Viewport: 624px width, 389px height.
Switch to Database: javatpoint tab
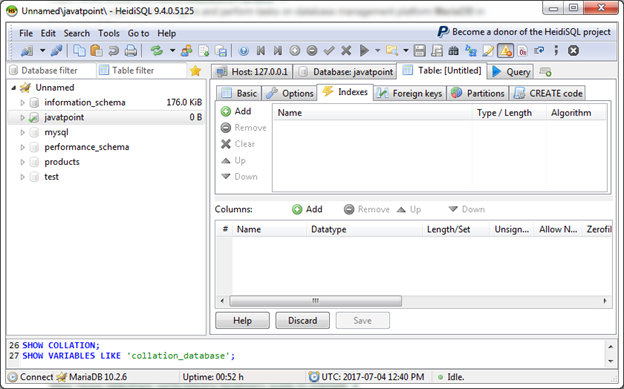(x=345, y=72)
